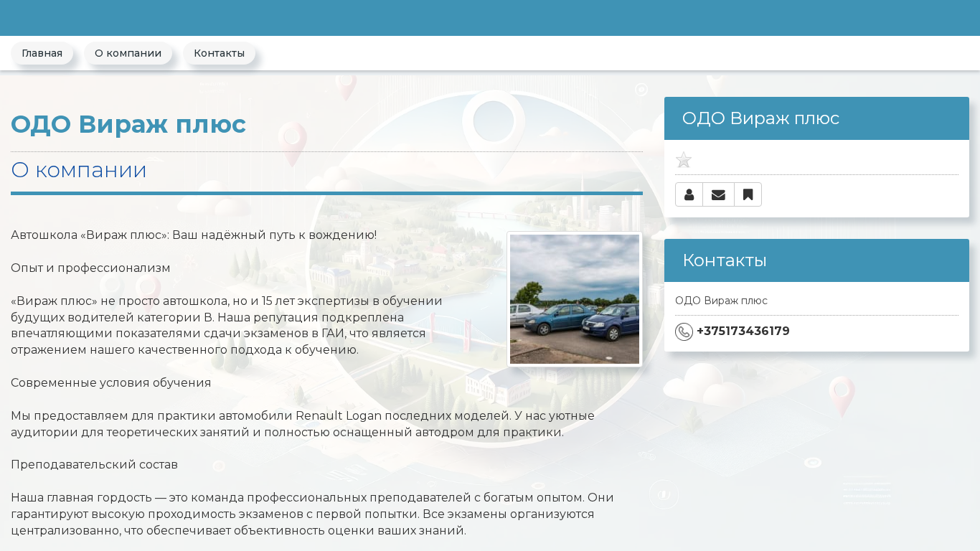Click the Автошкола «Вираж плюс» intro line
This screenshot has height=551, width=980.
pos(194,235)
